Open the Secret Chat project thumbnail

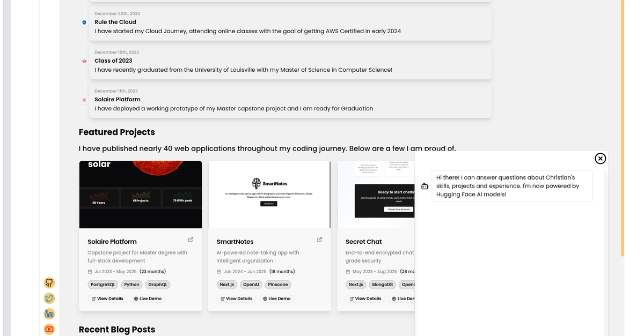(x=376, y=195)
